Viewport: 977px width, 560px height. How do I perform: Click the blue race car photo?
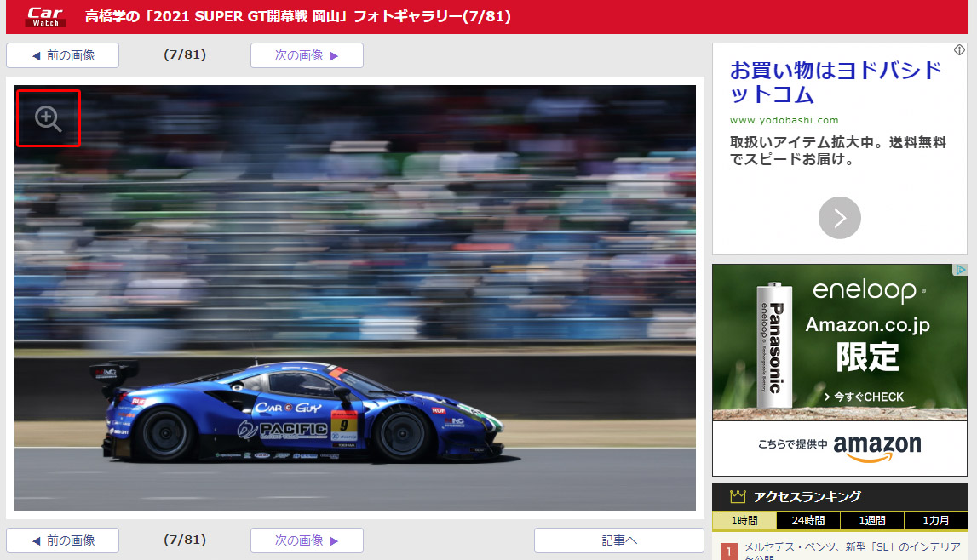355,297
